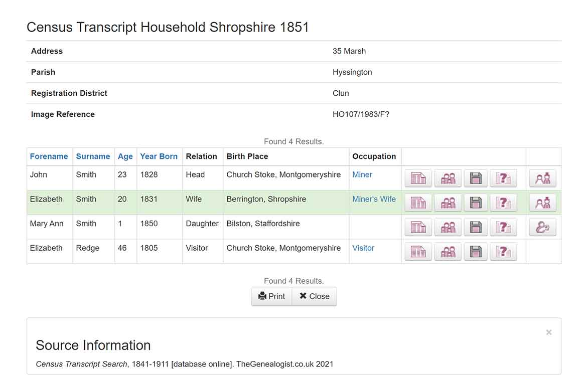Open the Visitor occupation link
This screenshot has height=375, width=588.
[x=363, y=248]
